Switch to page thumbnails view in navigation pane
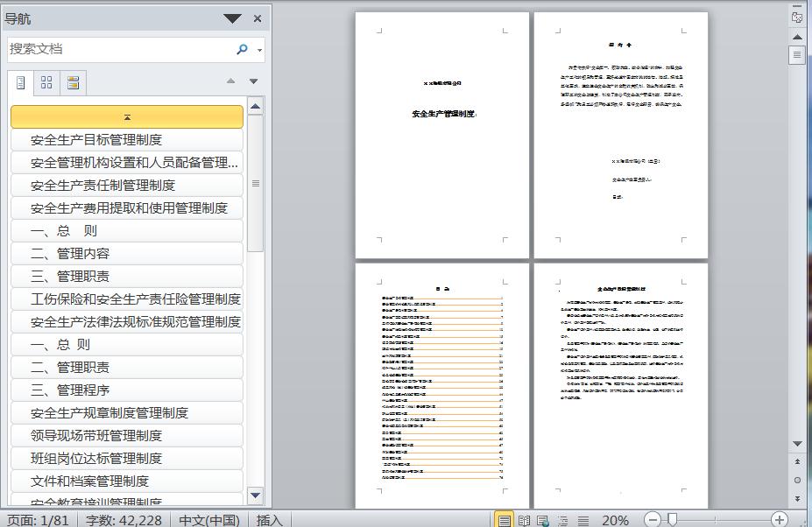 (46, 82)
